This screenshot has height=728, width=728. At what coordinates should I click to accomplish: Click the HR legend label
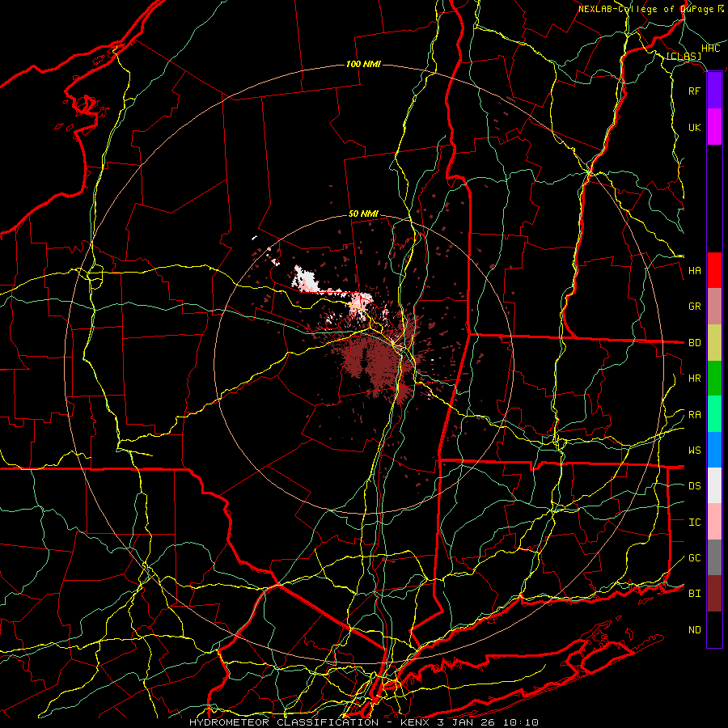tap(694, 379)
